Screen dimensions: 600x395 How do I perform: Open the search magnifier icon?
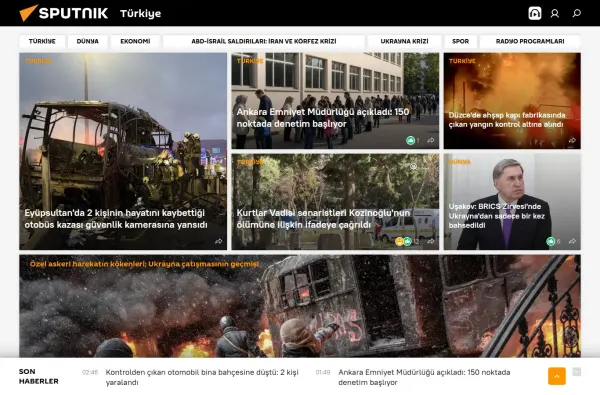coord(576,13)
